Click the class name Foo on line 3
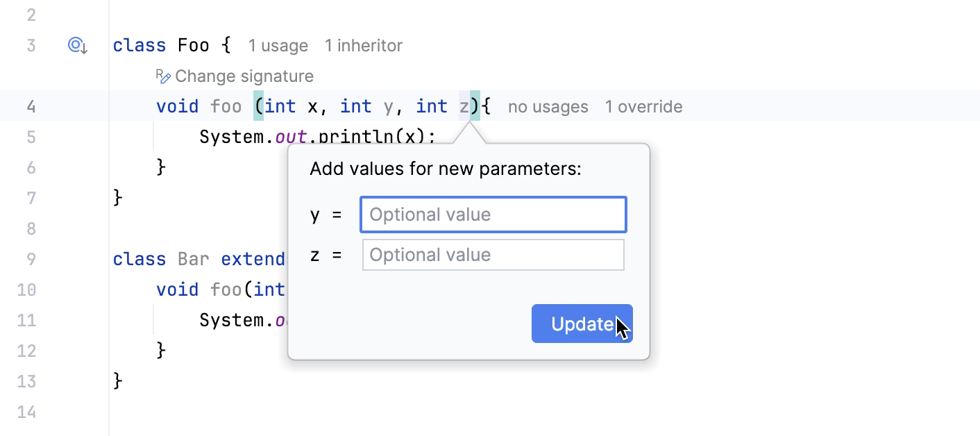 click(193, 44)
